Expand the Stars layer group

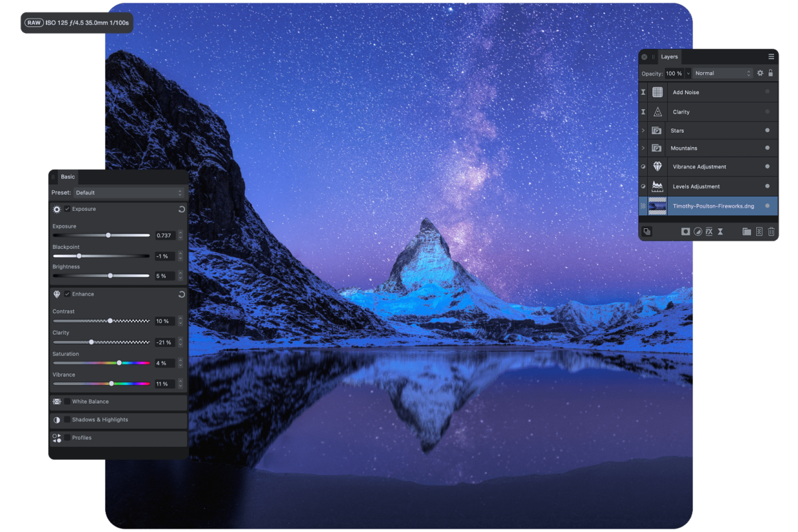[643, 131]
